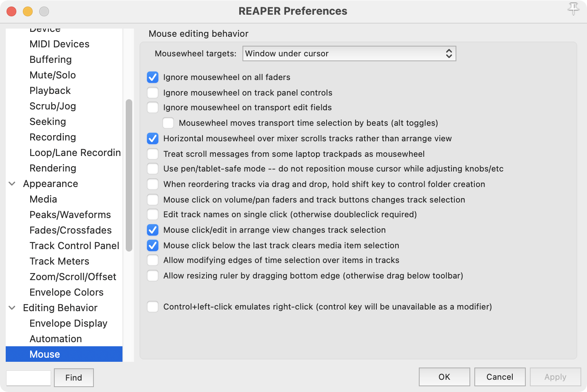Enable pen/tablet-safe mode checkbox
This screenshot has width=587, height=392.
tap(153, 169)
